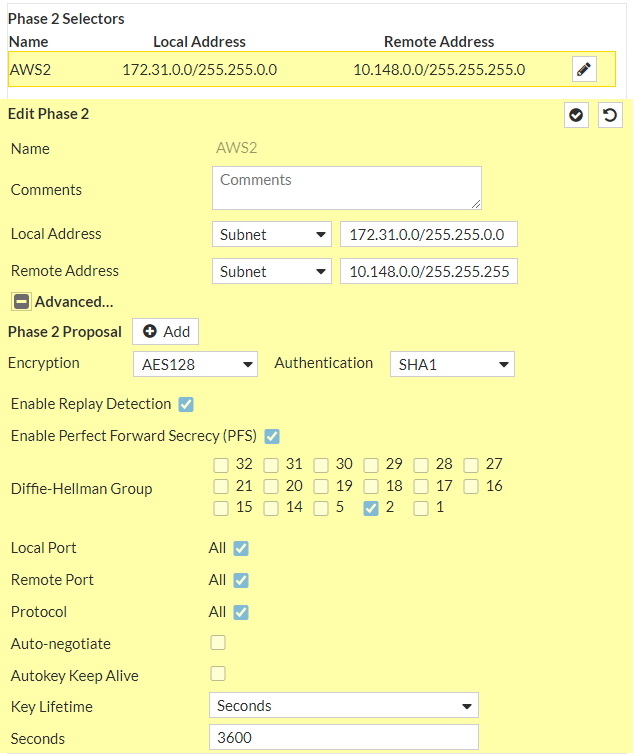The image size is (634, 756).
Task: Enable Autokey Keep Alive checkbox
Action: click(x=217, y=674)
